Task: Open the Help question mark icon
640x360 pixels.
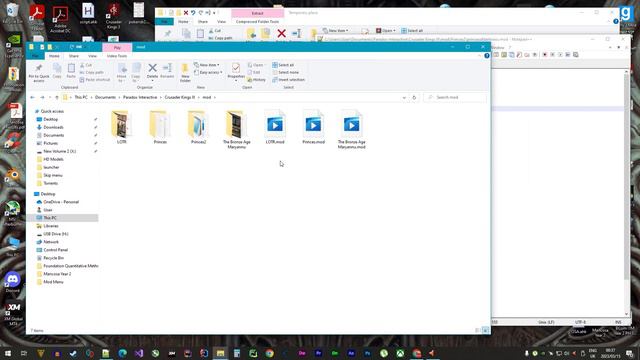Action: 487,56
